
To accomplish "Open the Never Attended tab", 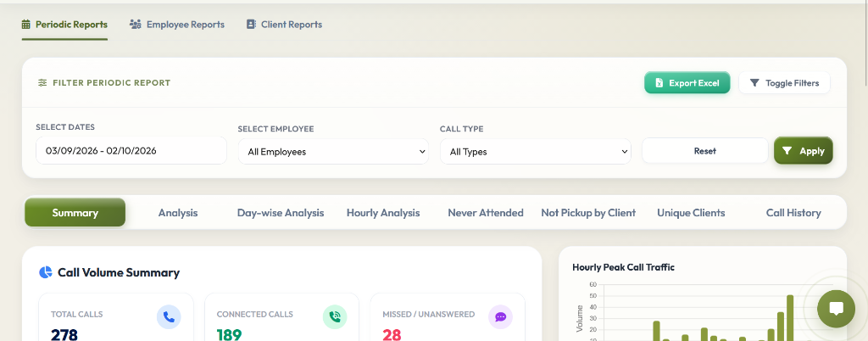I will 486,213.
